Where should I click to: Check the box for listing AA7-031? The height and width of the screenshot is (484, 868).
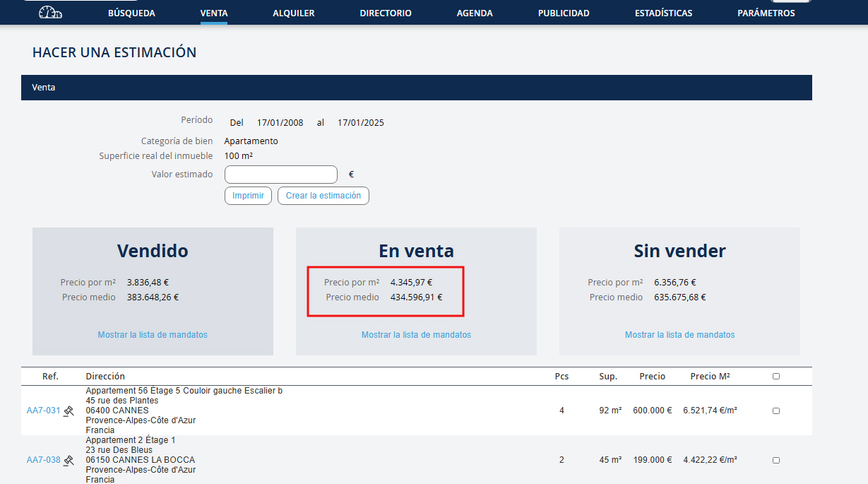tap(776, 411)
